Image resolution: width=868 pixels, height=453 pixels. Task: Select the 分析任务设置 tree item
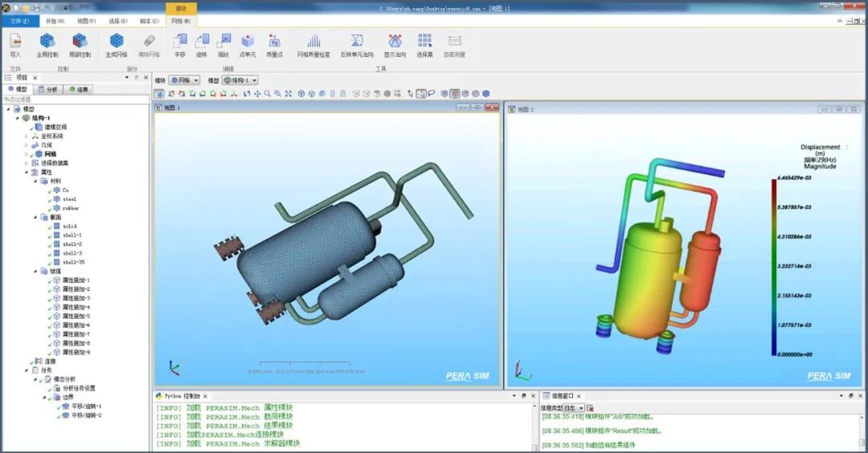(78, 388)
